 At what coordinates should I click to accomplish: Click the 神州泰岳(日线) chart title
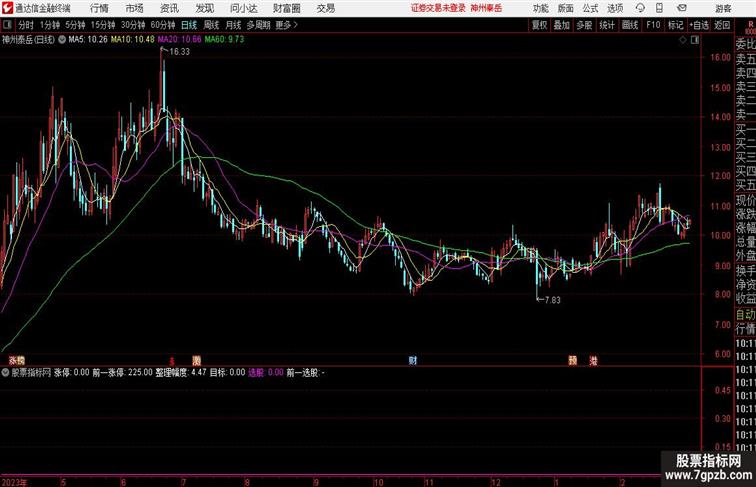click(x=28, y=40)
